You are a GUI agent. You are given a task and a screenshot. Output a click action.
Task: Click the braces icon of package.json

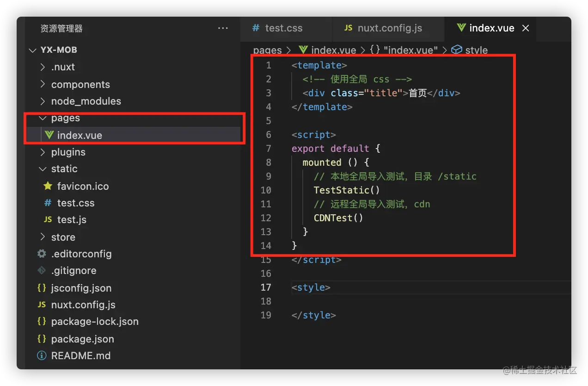coord(42,339)
